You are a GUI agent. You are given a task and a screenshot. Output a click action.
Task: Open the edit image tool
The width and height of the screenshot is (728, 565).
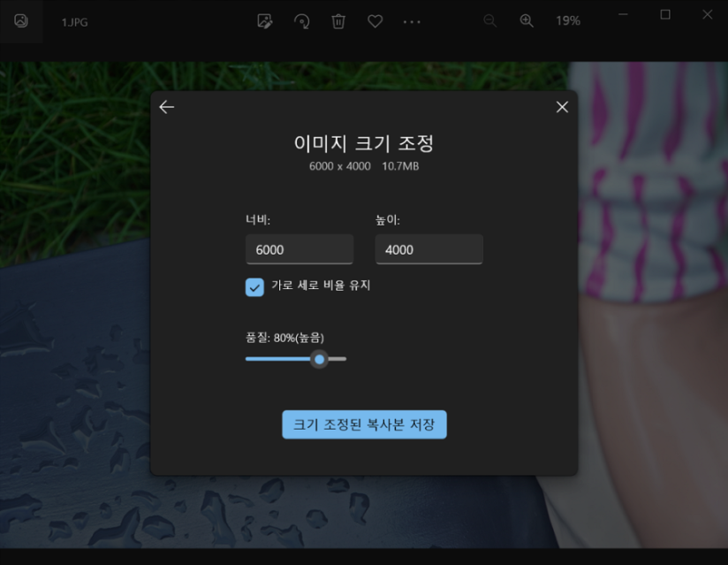[265, 21]
